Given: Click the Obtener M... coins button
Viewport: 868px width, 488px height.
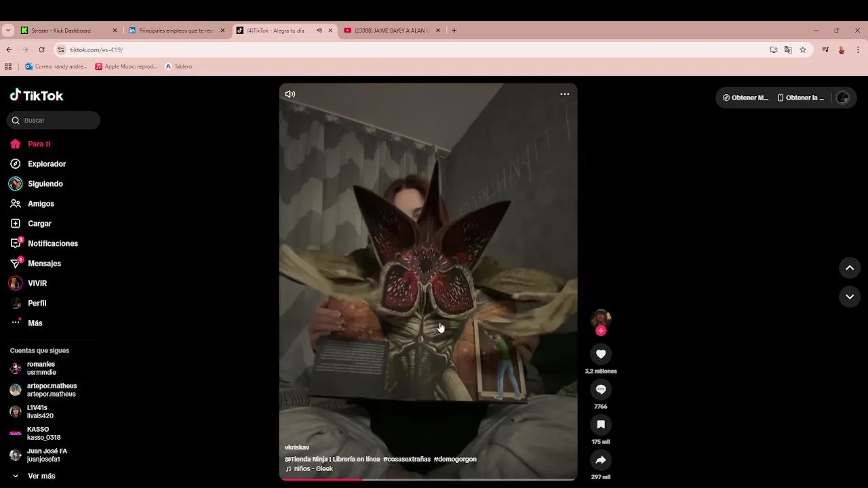Looking at the screenshot, I should point(746,98).
